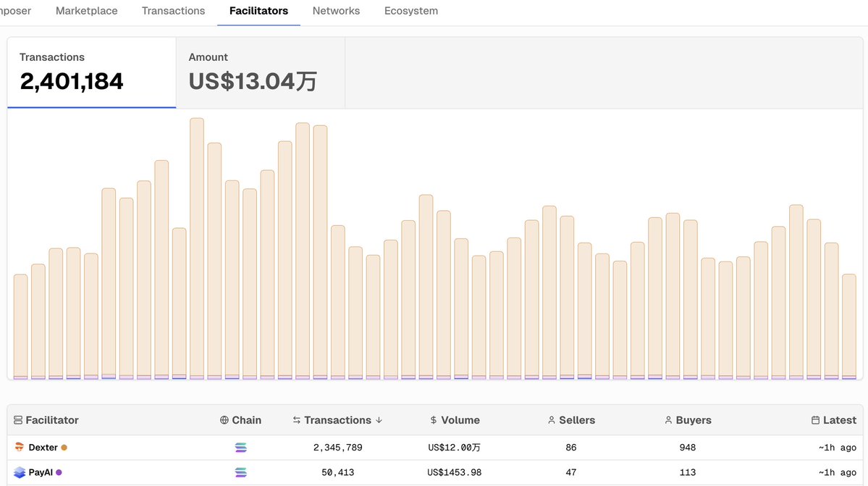Click PayAI latest time ~1h ago

click(x=837, y=472)
